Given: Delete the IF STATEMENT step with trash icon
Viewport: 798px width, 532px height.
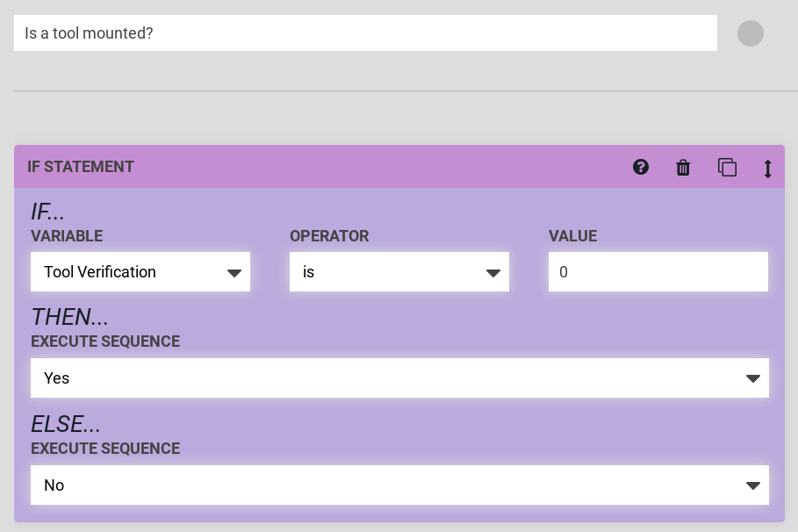Looking at the screenshot, I should tap(683, 168).
